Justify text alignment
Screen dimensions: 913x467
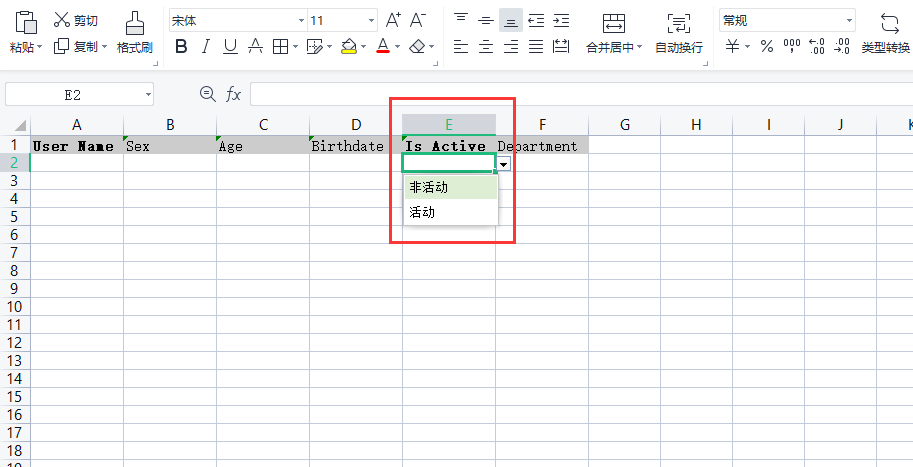pyautogui.click(x=536, y=47)
